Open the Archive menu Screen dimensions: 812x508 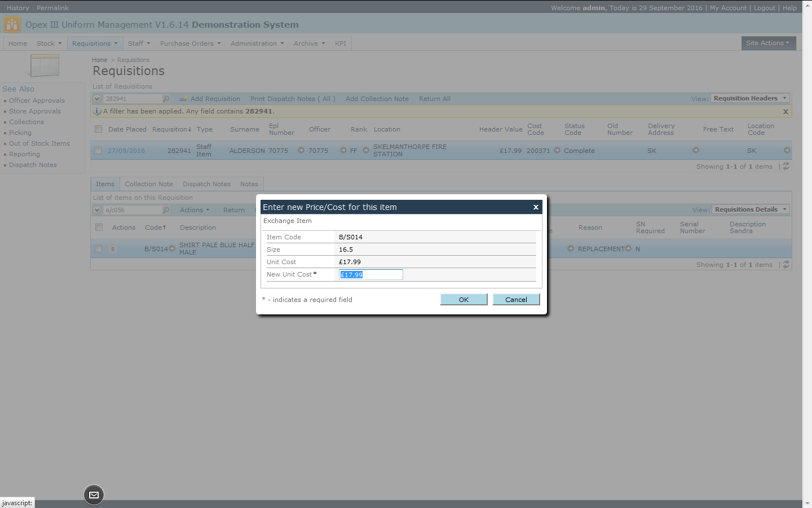coord(310,43)
